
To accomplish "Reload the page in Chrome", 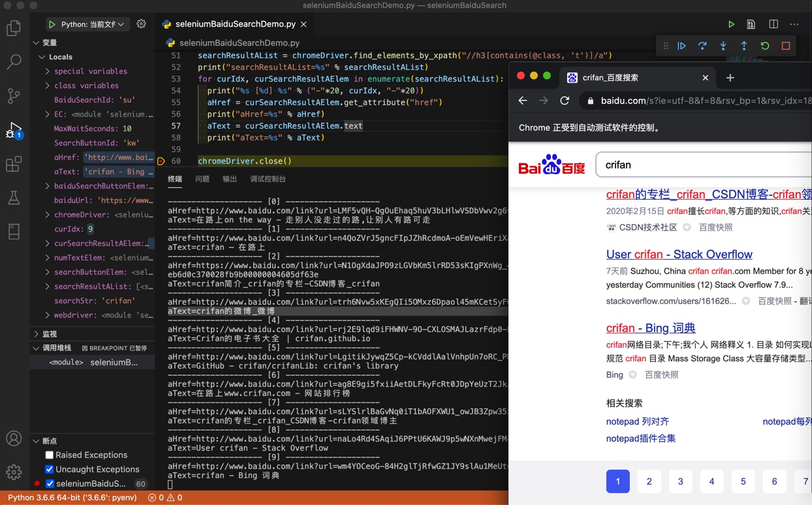I will click(x=565, y=100).
